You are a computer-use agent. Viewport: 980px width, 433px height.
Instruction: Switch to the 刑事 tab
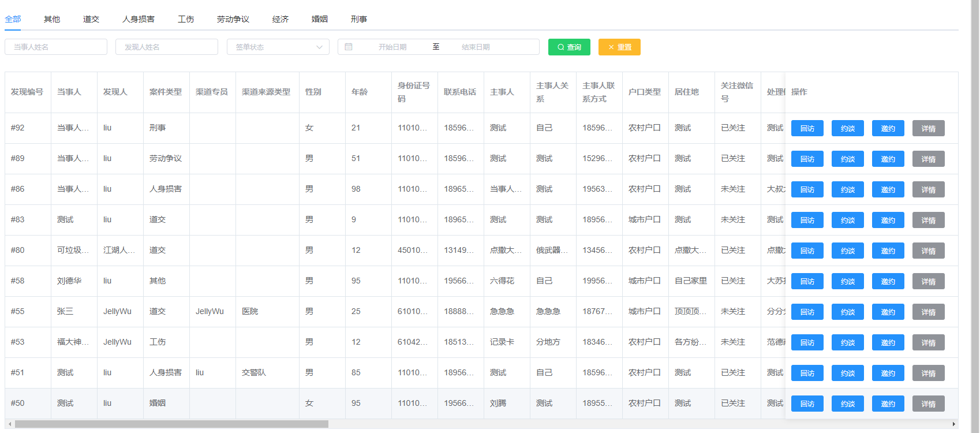pyautogui.click(x=359, y=19)
